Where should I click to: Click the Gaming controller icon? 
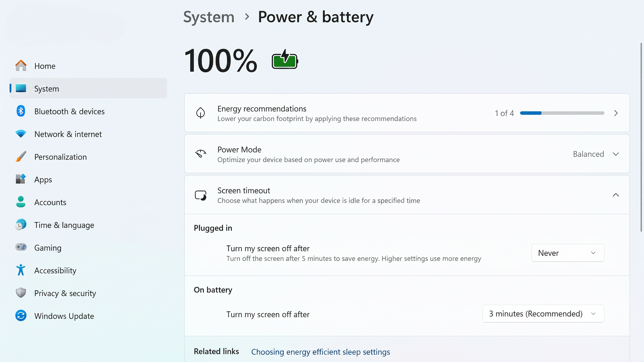click(x=21, y=247)
